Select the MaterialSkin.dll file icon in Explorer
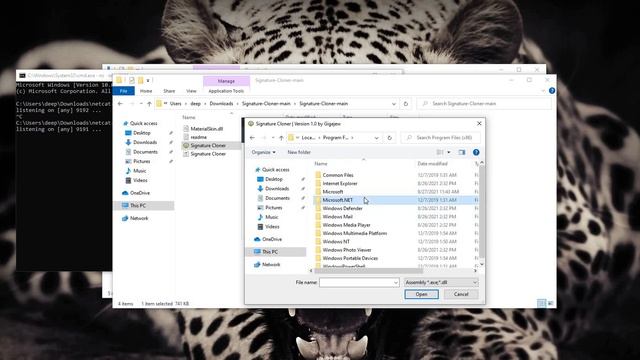The image size is (640, 360). [x=186, y=129]
